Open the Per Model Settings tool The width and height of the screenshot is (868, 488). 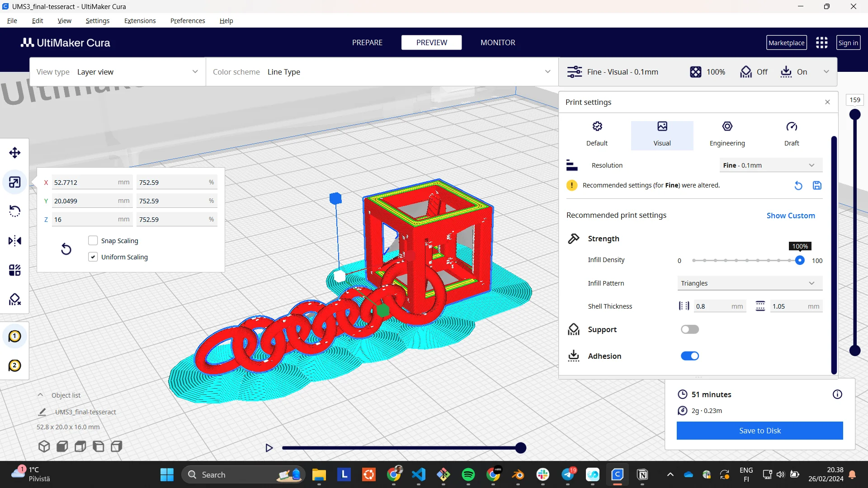[14, 270]
